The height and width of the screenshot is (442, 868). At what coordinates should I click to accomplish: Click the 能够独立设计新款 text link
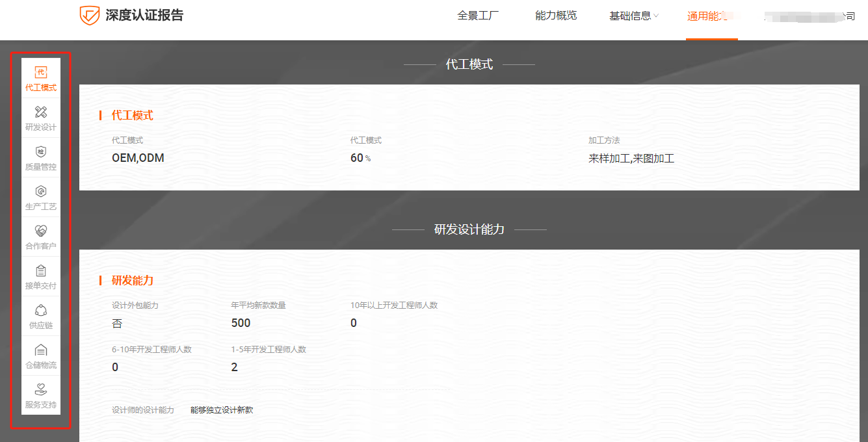click(221, 409)
